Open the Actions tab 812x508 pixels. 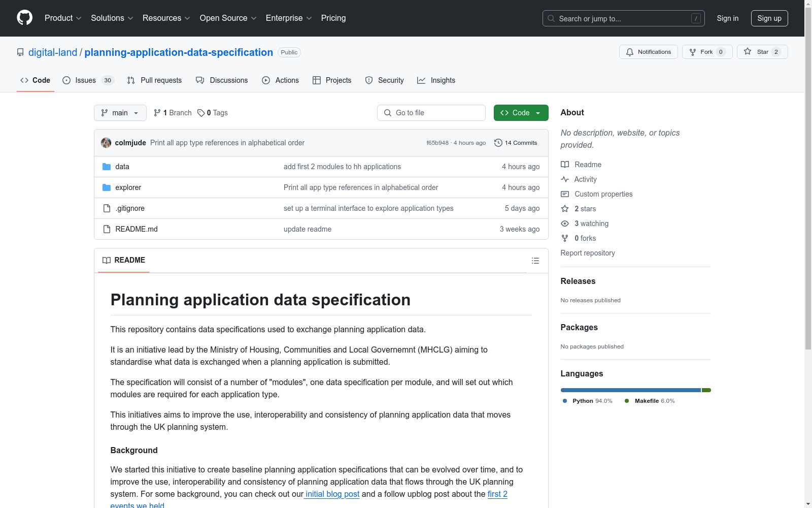point(280,80)
